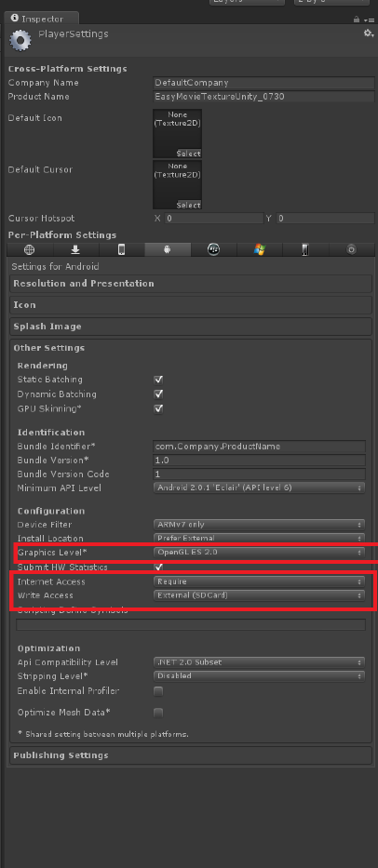Viewport: 378px width, 868px height.
Task: Open Internet Access dropdown
Action: tap(259, 581)
